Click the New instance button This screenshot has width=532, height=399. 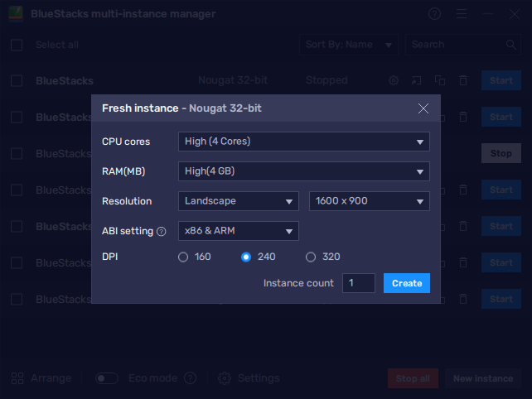(483, 378)
